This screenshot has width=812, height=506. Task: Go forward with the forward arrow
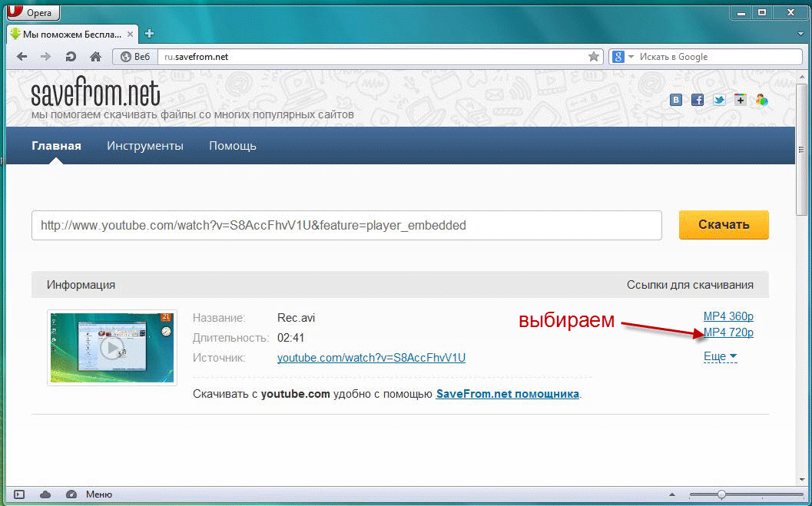(45, 57)
